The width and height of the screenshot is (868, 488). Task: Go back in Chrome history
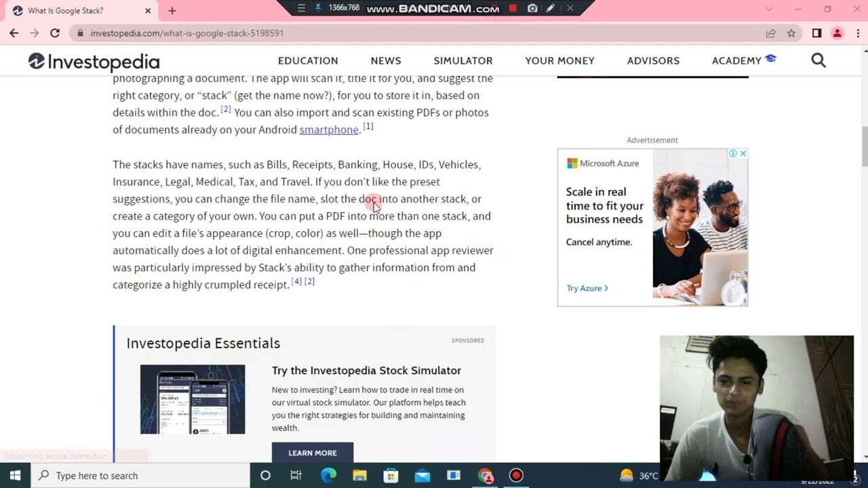coord(14,33)
